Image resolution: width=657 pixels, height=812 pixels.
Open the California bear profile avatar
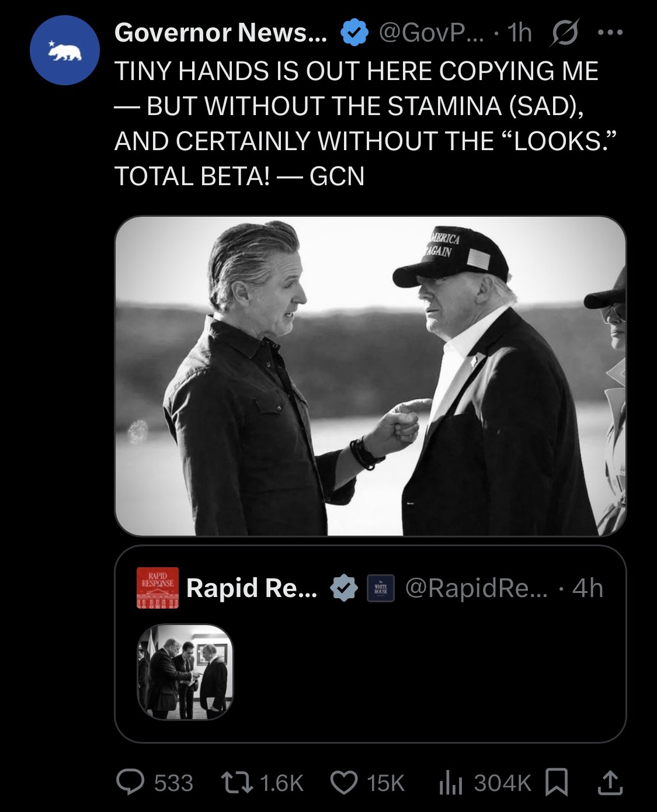click(x=65, y=51)
